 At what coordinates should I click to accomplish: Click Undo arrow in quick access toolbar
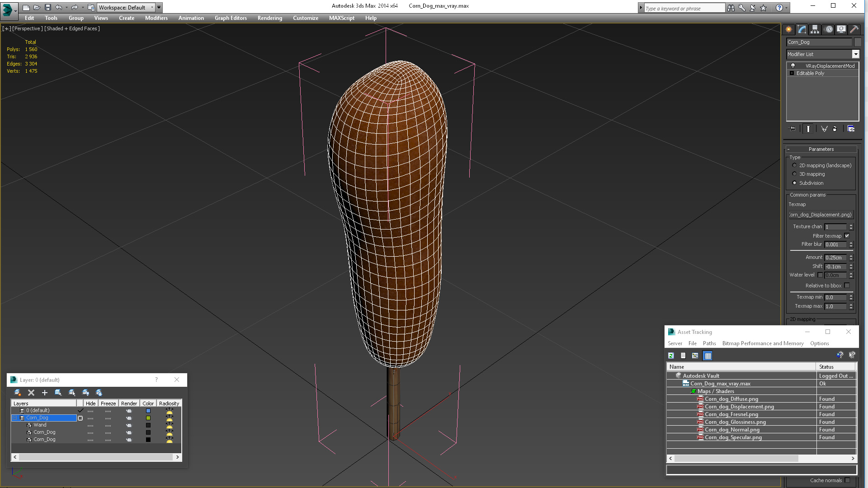[59, 7]
